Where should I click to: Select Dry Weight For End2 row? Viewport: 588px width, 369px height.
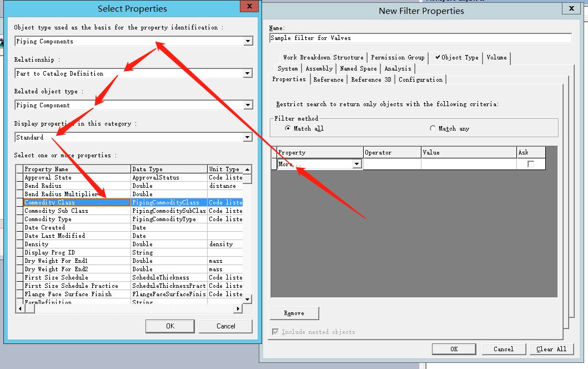pos(129,269)
